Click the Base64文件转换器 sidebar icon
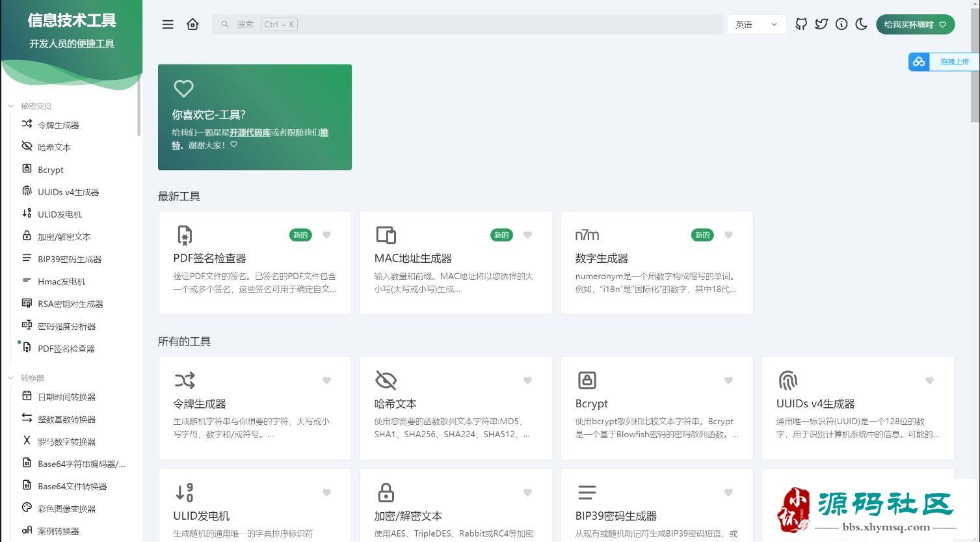 27,485
